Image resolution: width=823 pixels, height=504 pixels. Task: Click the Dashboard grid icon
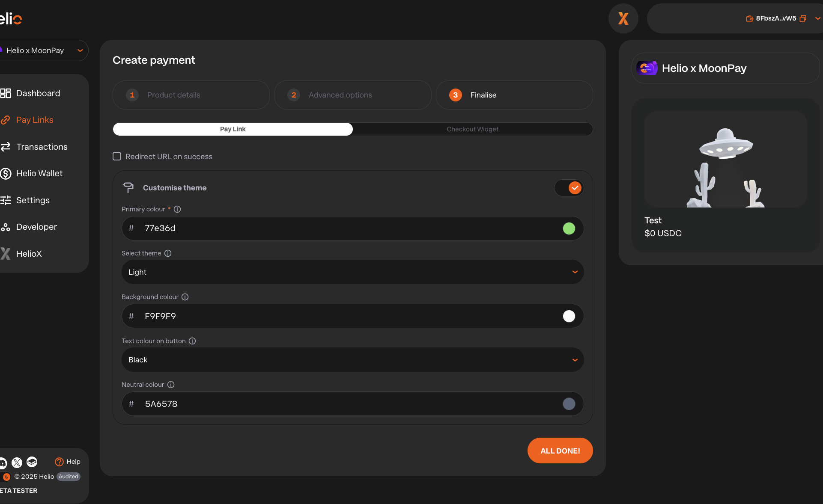6,93
